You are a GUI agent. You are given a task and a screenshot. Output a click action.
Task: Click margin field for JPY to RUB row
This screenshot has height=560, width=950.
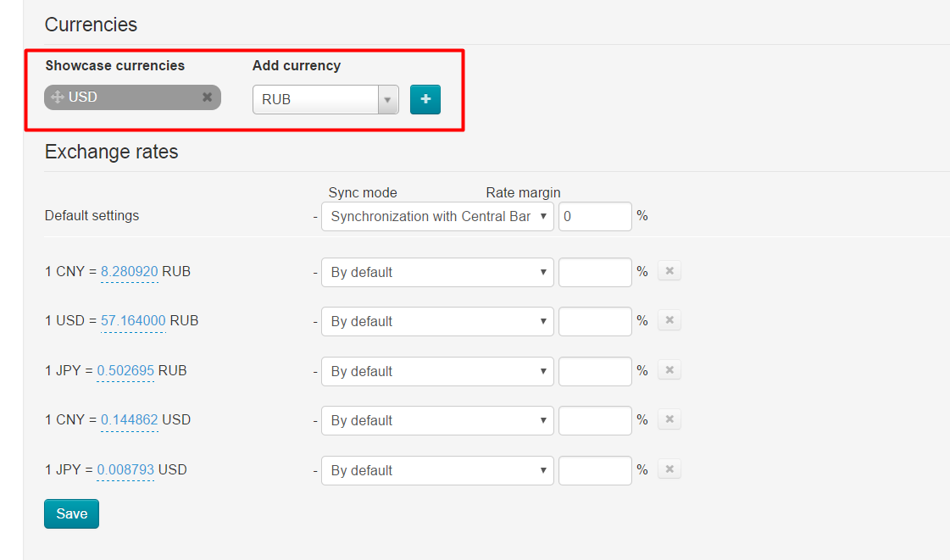595,371
